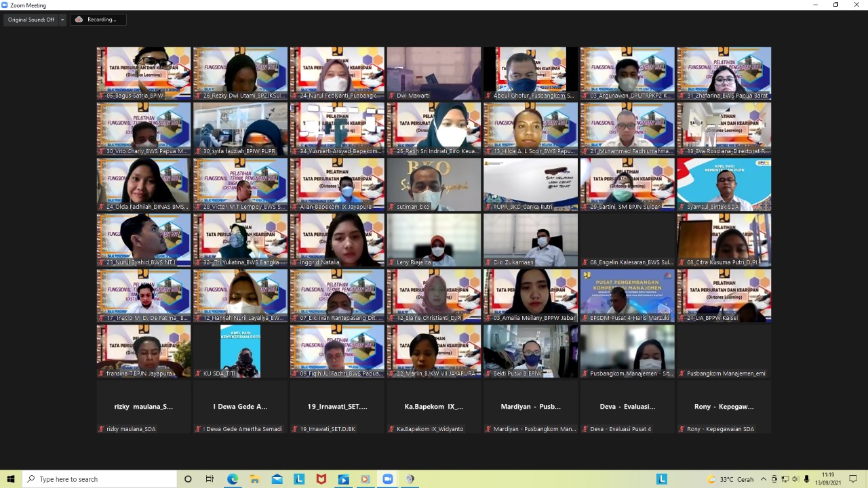The image size is (868, 488).
Task: Show hidden icons in the system tray
Action: (764, 479)
